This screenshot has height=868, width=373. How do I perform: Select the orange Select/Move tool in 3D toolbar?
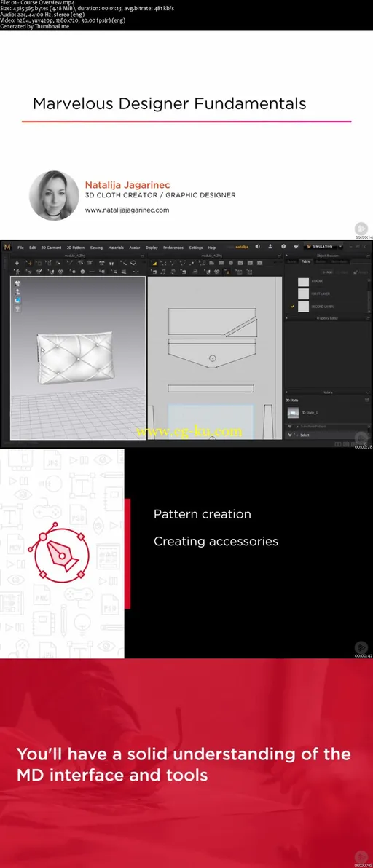(30, 263)
